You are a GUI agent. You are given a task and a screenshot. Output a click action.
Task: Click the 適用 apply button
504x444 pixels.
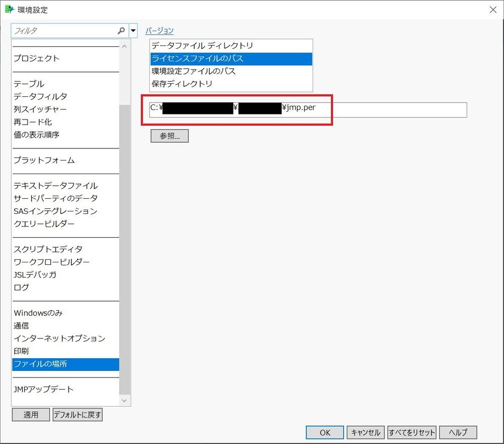[31, 415]
